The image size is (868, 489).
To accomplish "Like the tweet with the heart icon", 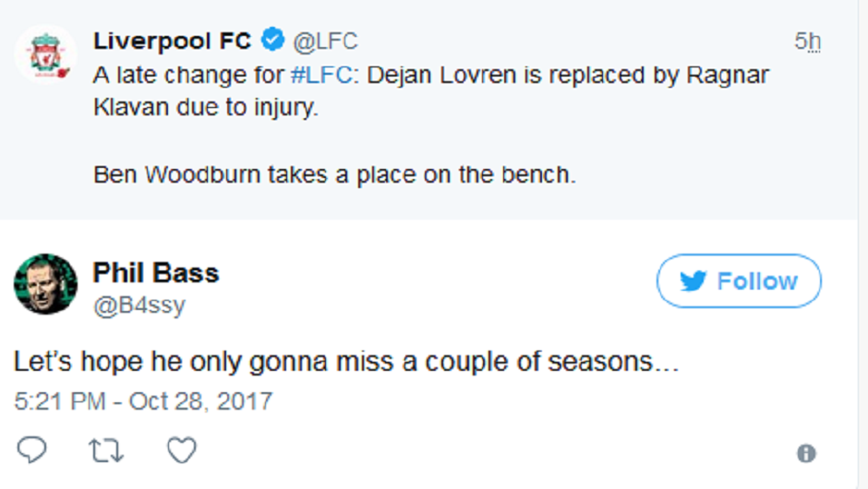I will point(181,450).
